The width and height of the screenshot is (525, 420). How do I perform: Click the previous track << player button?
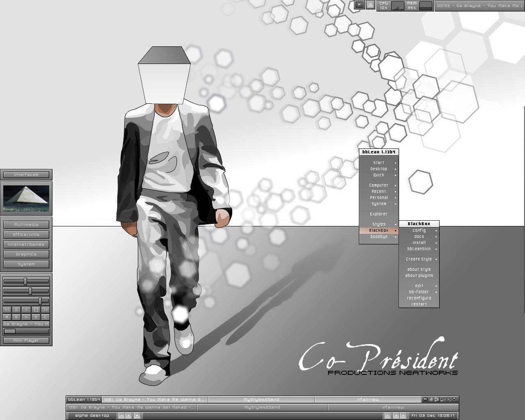(x=7, y=310)
